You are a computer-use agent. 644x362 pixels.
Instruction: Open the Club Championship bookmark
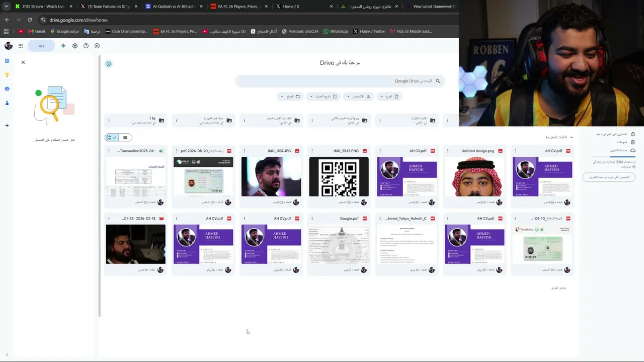click(x=126, y=31)
